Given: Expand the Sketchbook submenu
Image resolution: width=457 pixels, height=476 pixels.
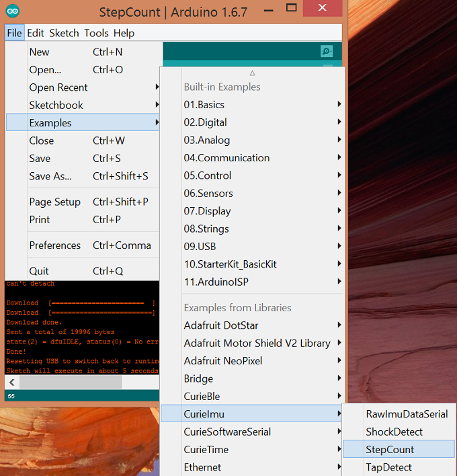Looking at the screenshot, I should [83, 105].
